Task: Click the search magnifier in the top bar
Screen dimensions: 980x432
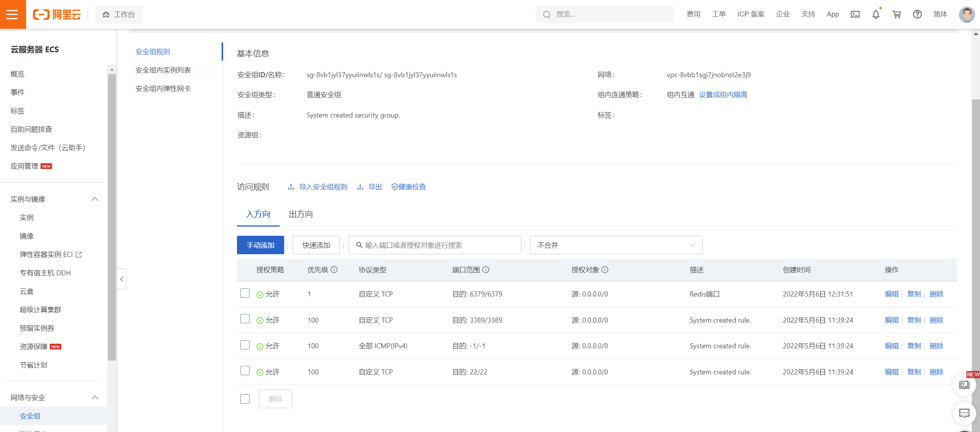Action: click(546, 15)
